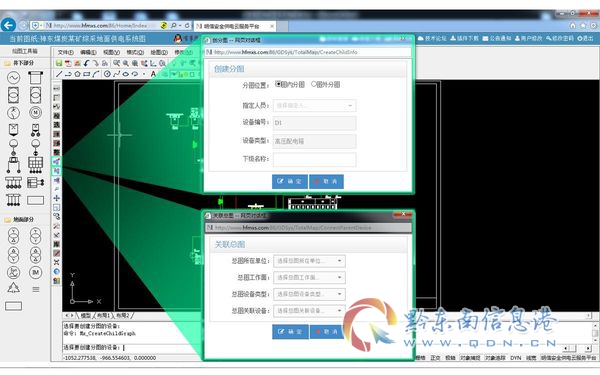This screenshot has height=375, width=600.
Task: Open the 总图设备类型 dropdown
Action: point(309,294)
